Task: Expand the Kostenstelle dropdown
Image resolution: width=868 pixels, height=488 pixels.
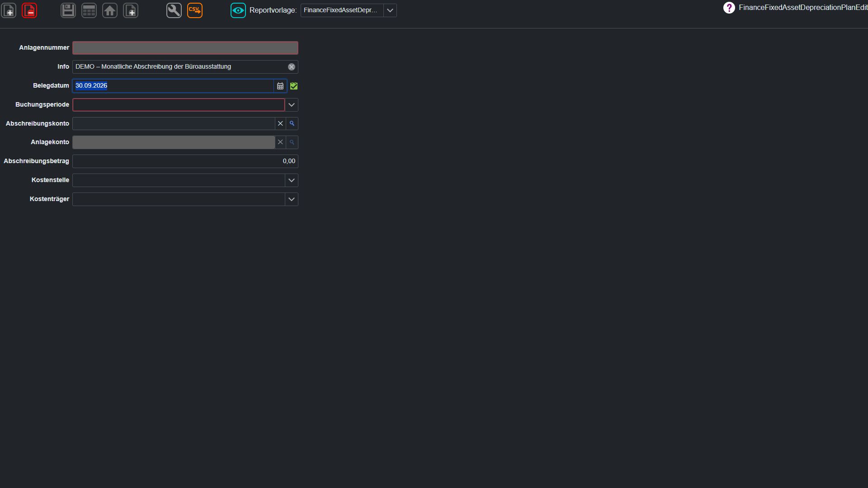Action: pyautogui.click(x=292, y=180)
